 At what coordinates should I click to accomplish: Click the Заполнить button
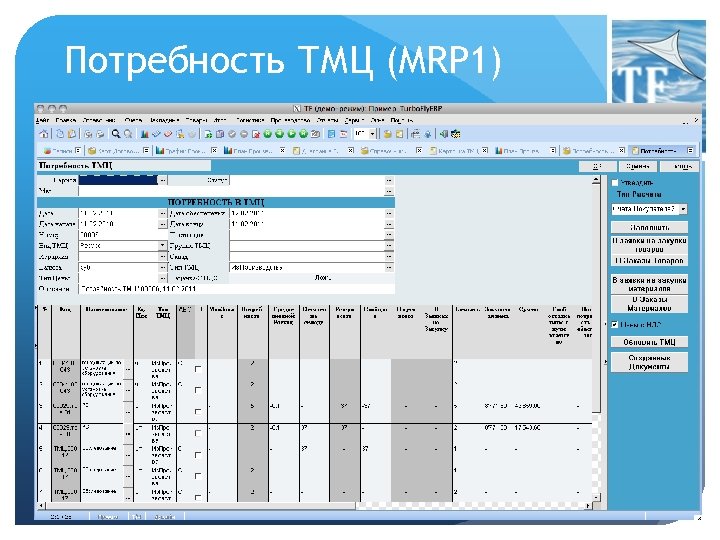(649, 227)
